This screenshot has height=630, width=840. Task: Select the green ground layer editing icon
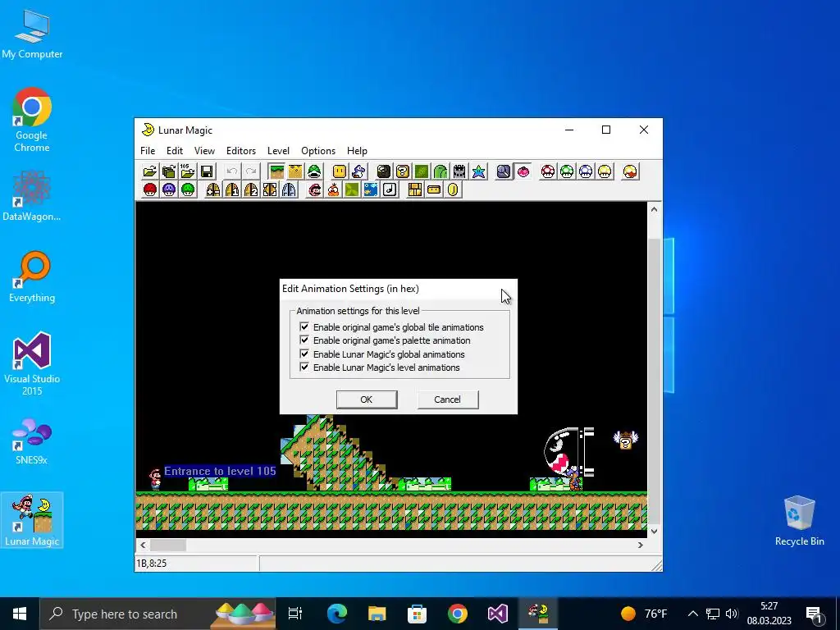click(277, 171)
